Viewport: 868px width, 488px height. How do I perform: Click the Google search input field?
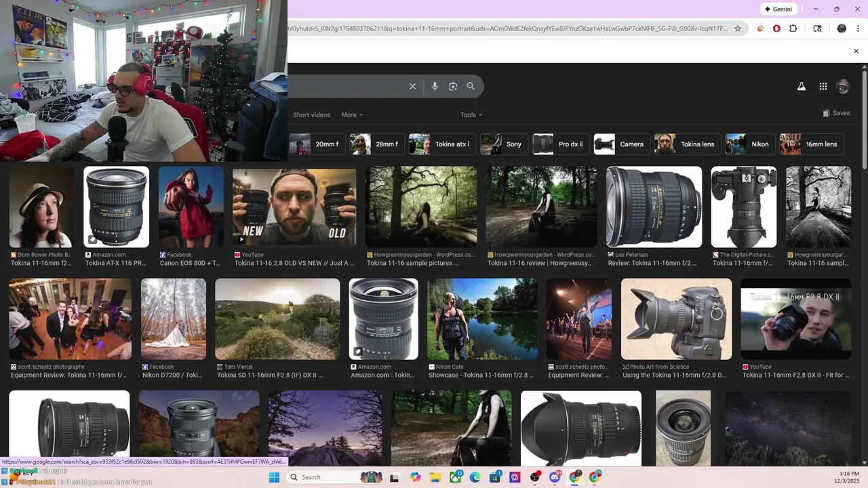click(x=346, y=86)
